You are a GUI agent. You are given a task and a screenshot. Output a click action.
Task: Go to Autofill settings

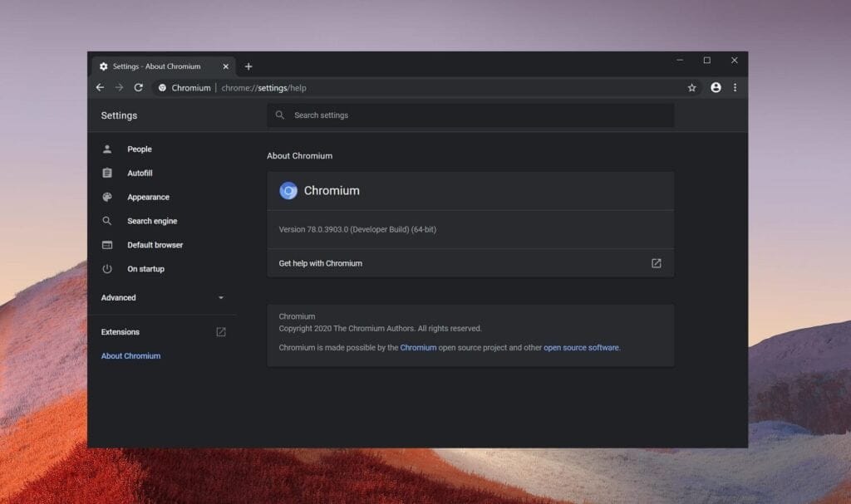coord(140,174)
